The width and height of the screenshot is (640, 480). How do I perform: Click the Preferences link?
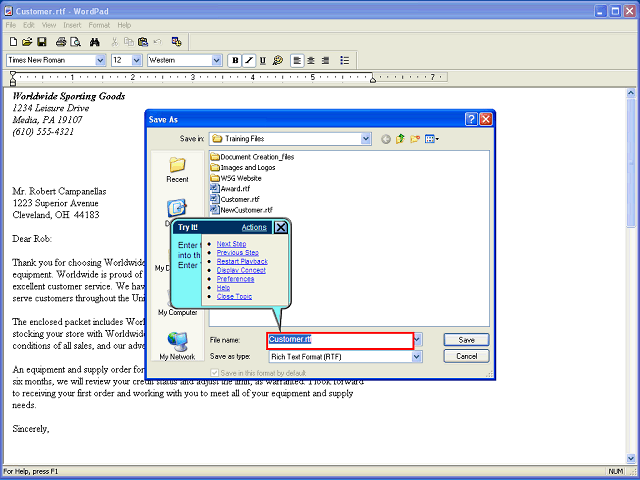pyautogui.click(x=236, y=279)
